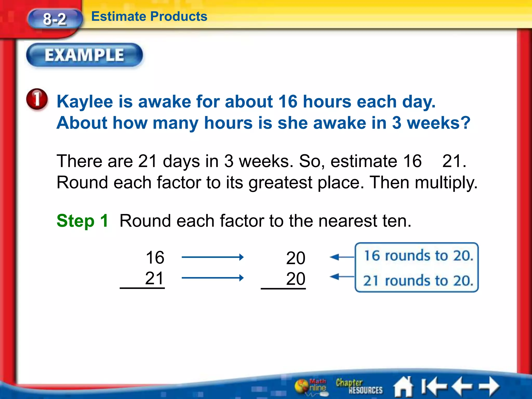Click the line 'Round each factor to its greatest place. Then multiply.'

(x=267, y=183)
